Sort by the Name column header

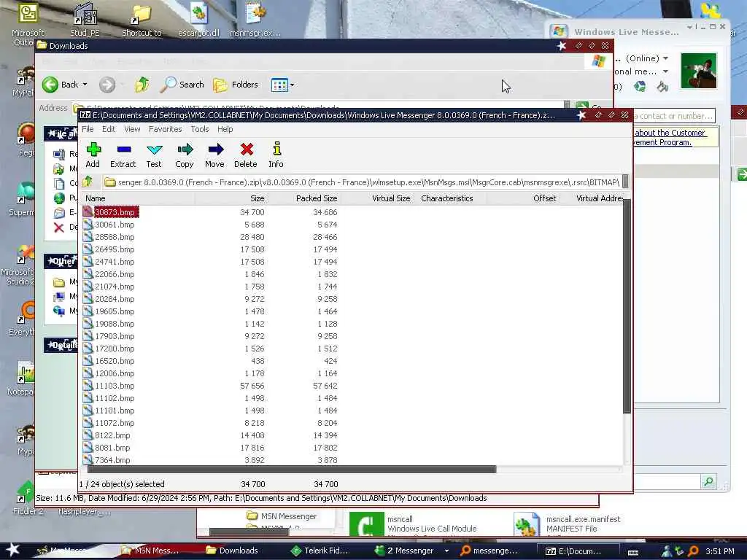(138, 198)
